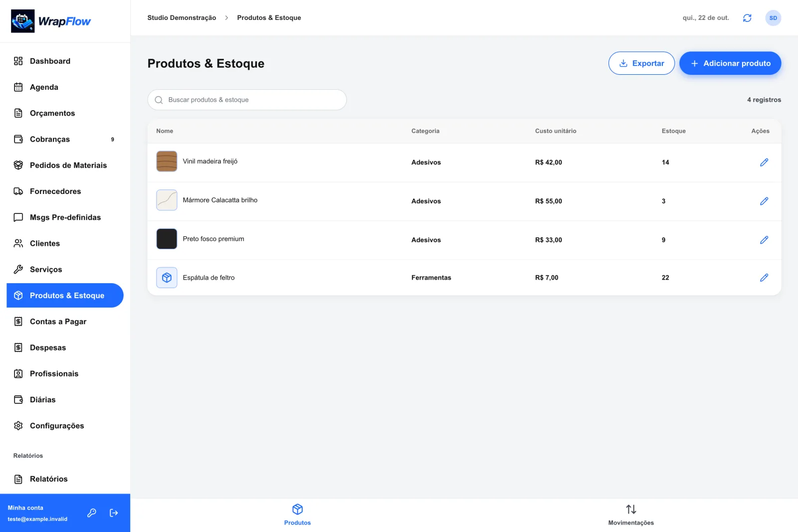Click the 4 registros count text
The height and width of the screenshot is (532, 798).
point(764,100)
